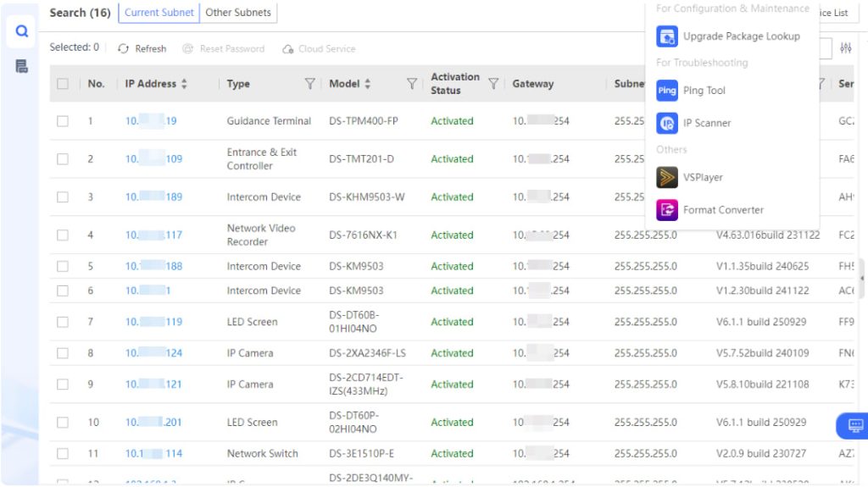Click the V2.0.9 build 230727 version cell
The image size is (868, 487).
pyautogui.click(x=760, y=454)
